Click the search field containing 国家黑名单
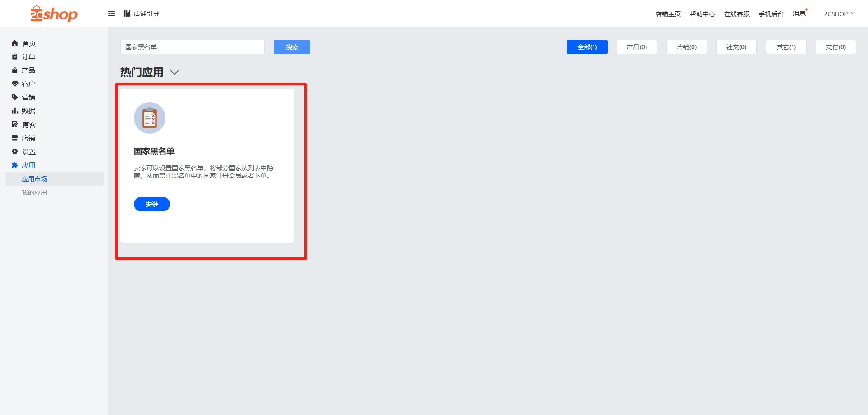Screen dimensions: 868x415 pos(193,47)
